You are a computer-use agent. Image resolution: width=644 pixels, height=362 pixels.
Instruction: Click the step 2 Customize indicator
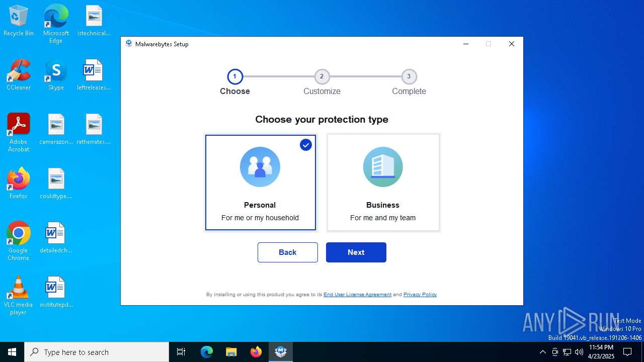click(321, 77)
